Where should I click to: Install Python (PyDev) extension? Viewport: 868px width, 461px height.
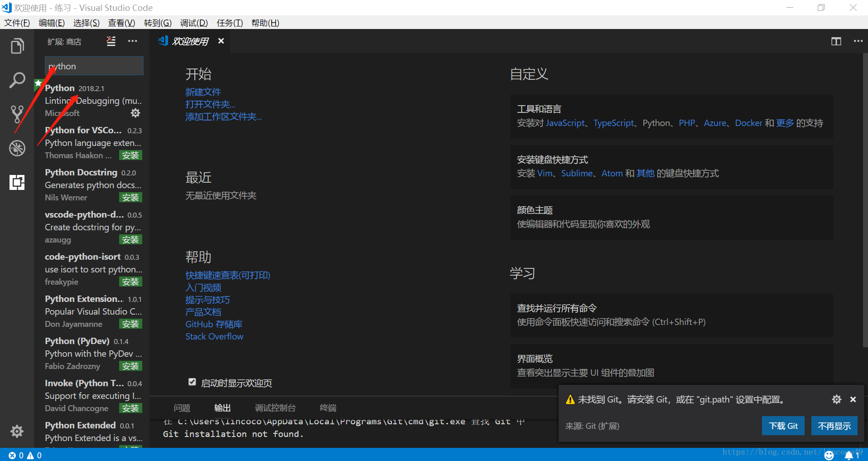click(x=131, y=366)
